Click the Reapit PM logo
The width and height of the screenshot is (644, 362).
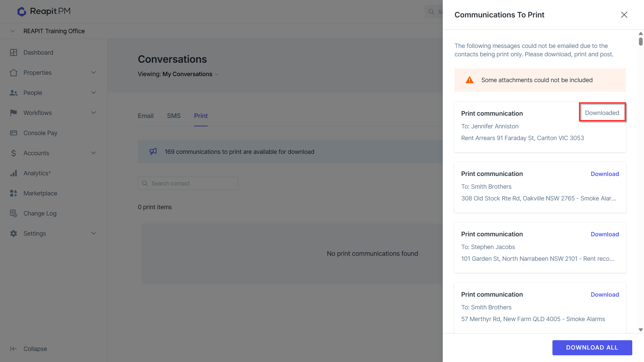44,11
